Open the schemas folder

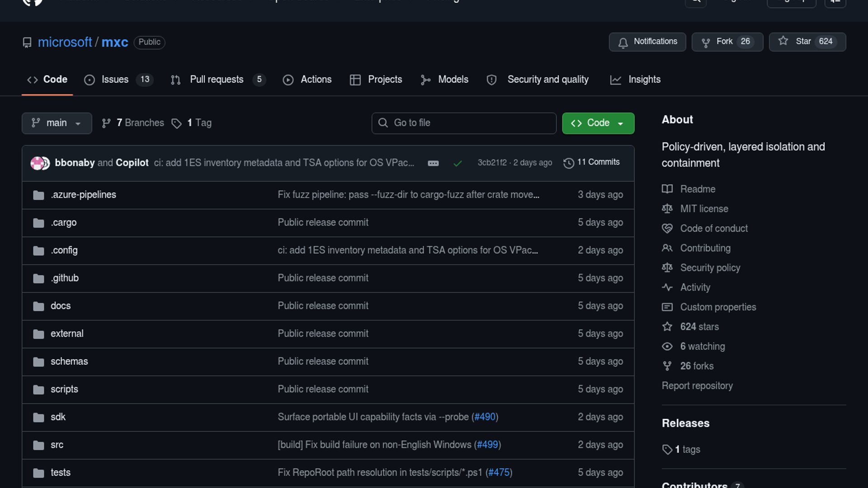point(69,361)
